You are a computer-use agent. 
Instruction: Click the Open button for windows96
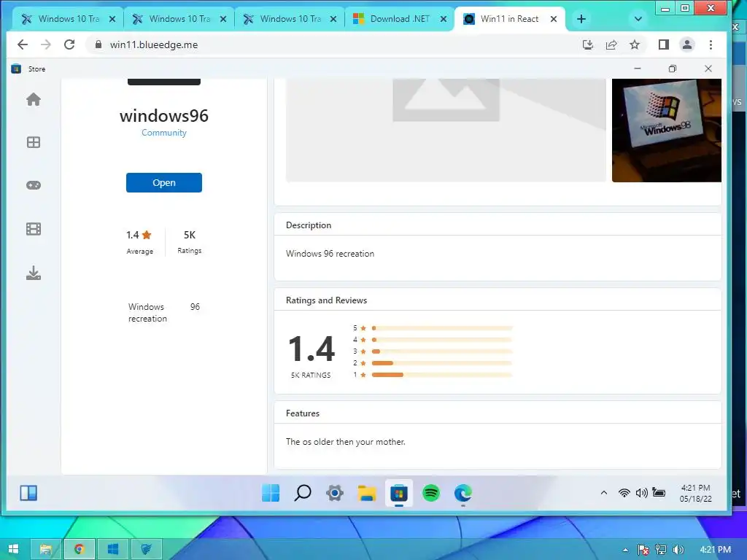[164, 183]
